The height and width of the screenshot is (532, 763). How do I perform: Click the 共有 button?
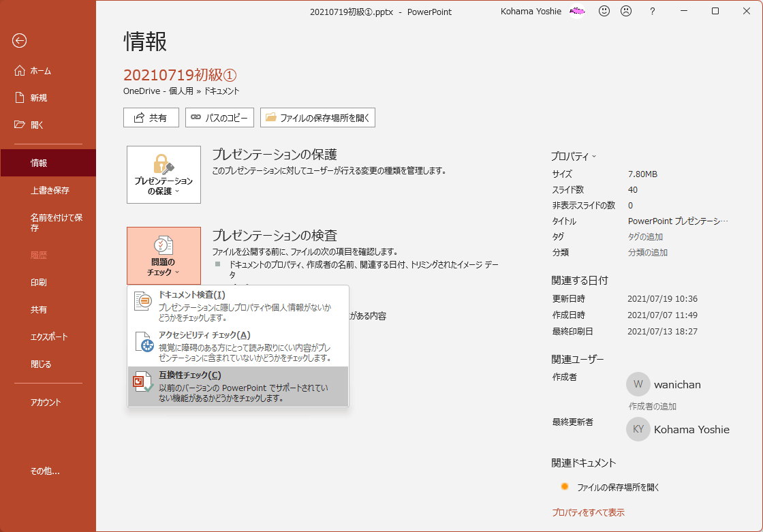click(151, 117)
